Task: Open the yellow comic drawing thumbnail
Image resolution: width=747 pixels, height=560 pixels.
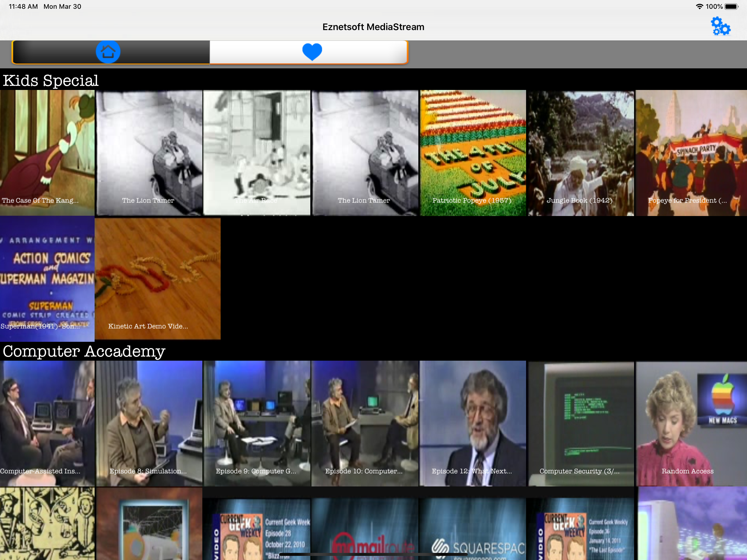Action: coord(47,524)
